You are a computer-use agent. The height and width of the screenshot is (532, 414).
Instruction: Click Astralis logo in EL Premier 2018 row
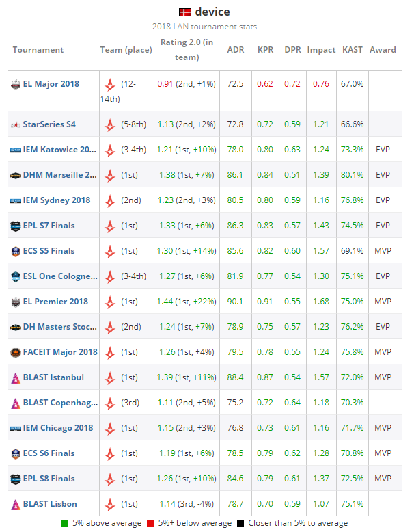110,302
